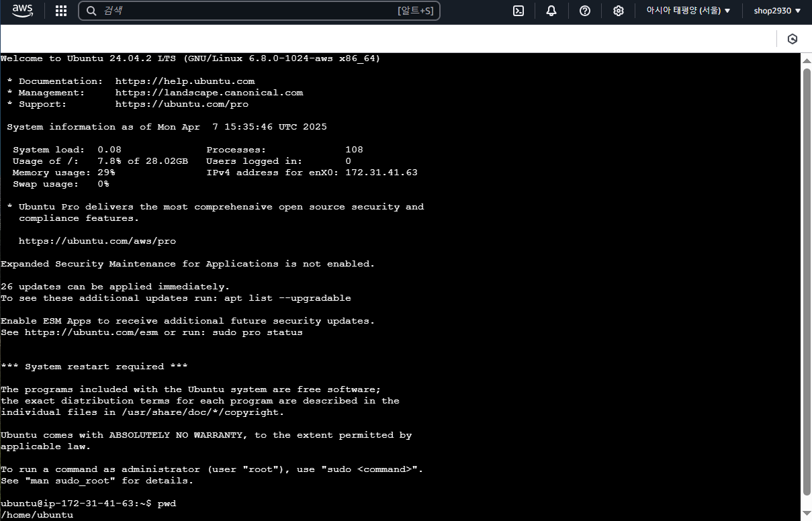This screenshot has height=521, width=812.
Task: Click the IPv4 address 172.31.41.63
Action: pos(381,173)
